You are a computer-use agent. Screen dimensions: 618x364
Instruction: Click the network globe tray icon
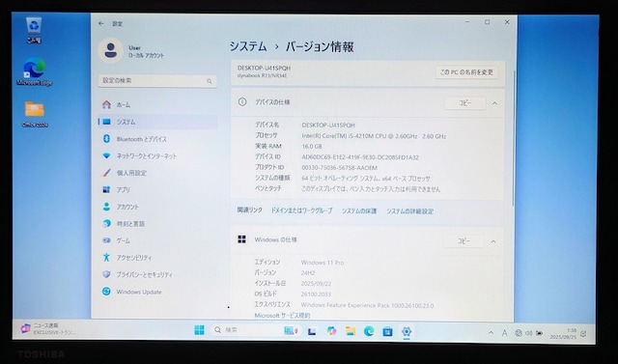point(519,333)
